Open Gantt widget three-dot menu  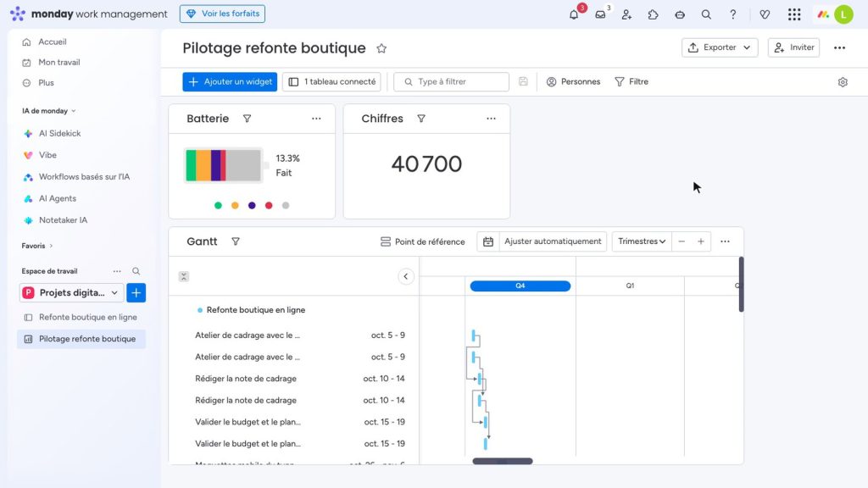[725, 241]
